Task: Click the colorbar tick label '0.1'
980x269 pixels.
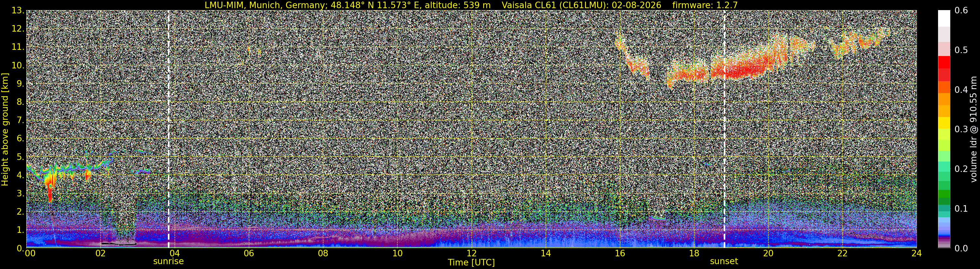Action: tap(961, 208)
